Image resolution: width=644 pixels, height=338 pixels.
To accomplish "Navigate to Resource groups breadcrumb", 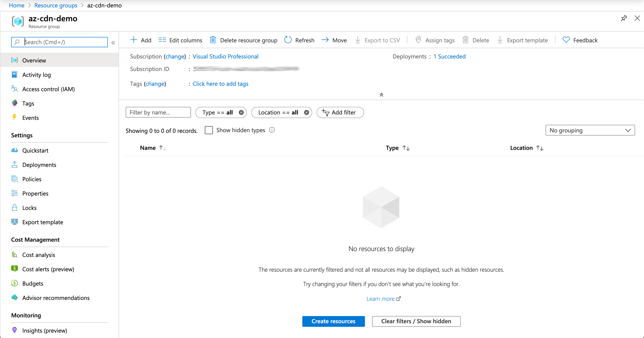I will pyautogui.click(x=56, y=5).
